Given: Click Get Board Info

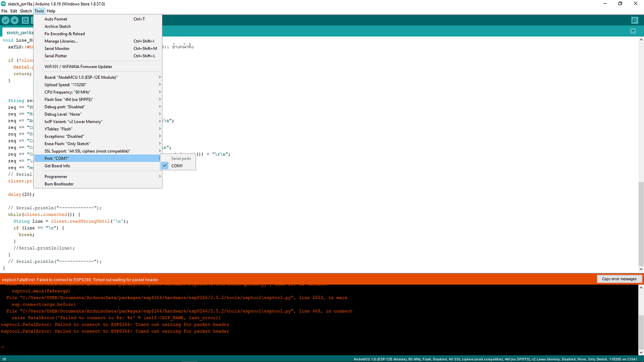Looking at the screenshot, I should (57, 166).
